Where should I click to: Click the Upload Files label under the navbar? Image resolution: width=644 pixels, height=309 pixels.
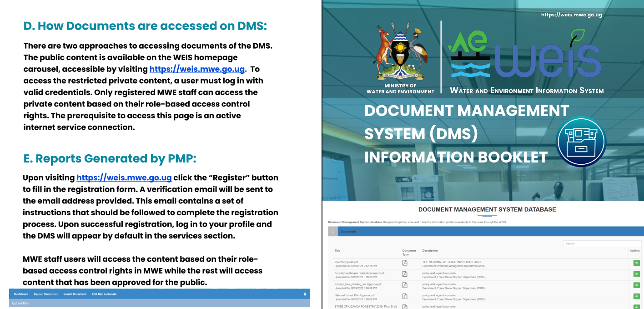pyautogui.click(x=20, y=303)
